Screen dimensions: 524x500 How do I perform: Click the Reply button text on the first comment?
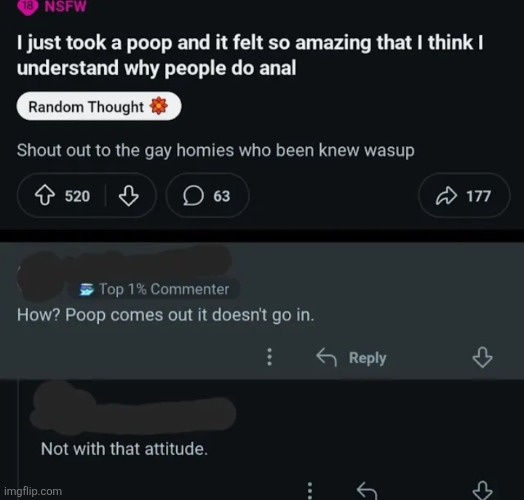(368, 358)
